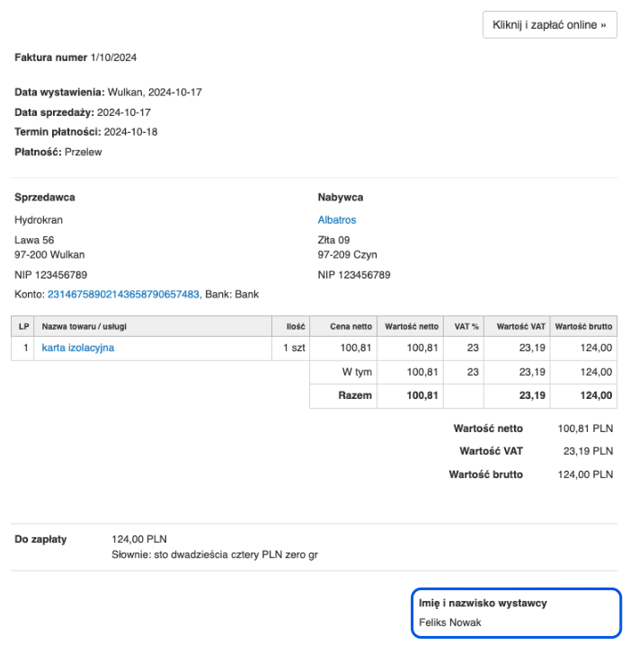Click the 'Data sprzedaży:' label
Screen dimensions: 630x672
tap(54, 112)
